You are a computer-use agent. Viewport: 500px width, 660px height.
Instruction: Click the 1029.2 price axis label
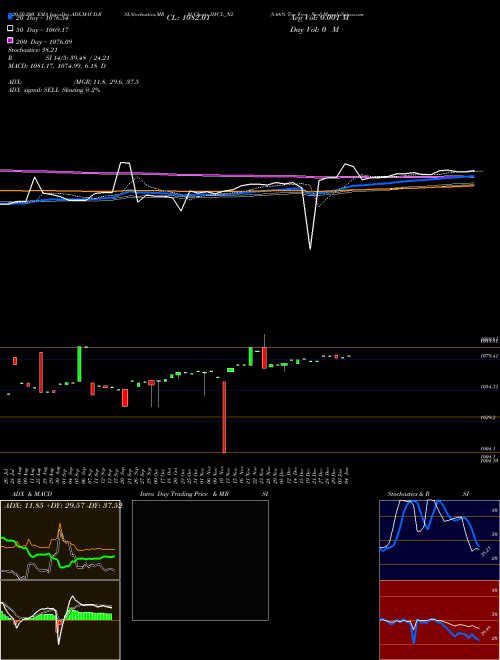coord(490,418)
